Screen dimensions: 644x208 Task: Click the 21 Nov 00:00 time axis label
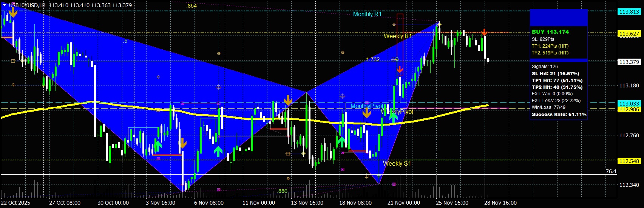[x=403, y=203]
